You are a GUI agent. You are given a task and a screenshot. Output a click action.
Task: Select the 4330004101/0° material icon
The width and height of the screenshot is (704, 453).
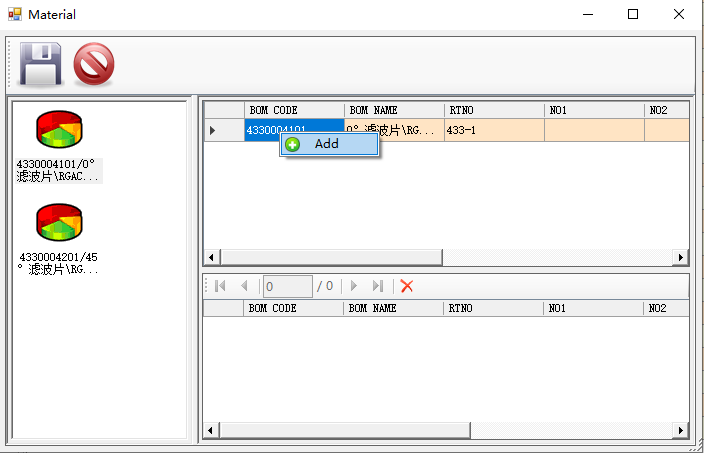coord(59,130)
